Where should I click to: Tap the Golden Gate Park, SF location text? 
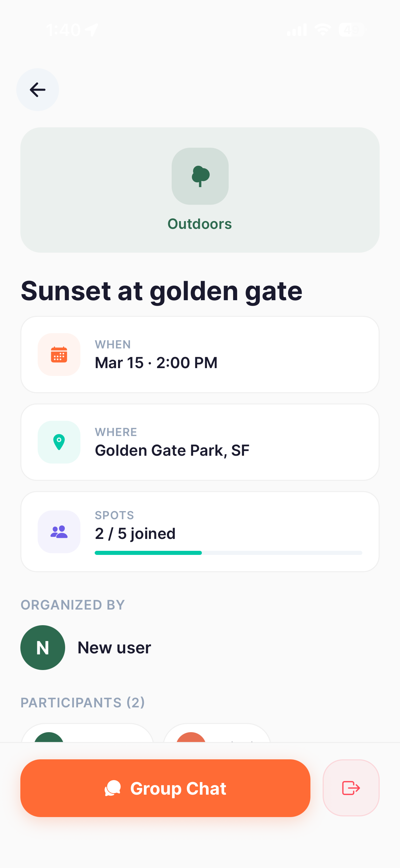point(172,450)
